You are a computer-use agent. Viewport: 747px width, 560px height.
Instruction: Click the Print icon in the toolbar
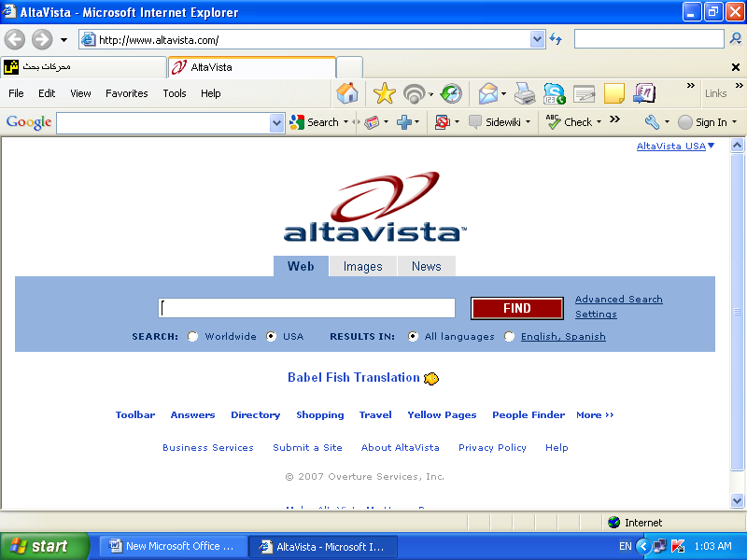525,93
